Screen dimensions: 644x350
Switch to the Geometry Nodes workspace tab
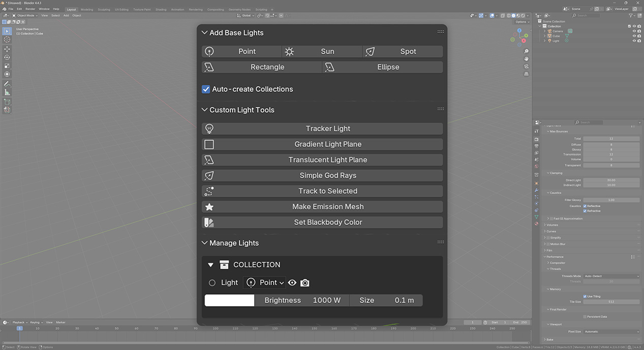[x=239, y=9]
